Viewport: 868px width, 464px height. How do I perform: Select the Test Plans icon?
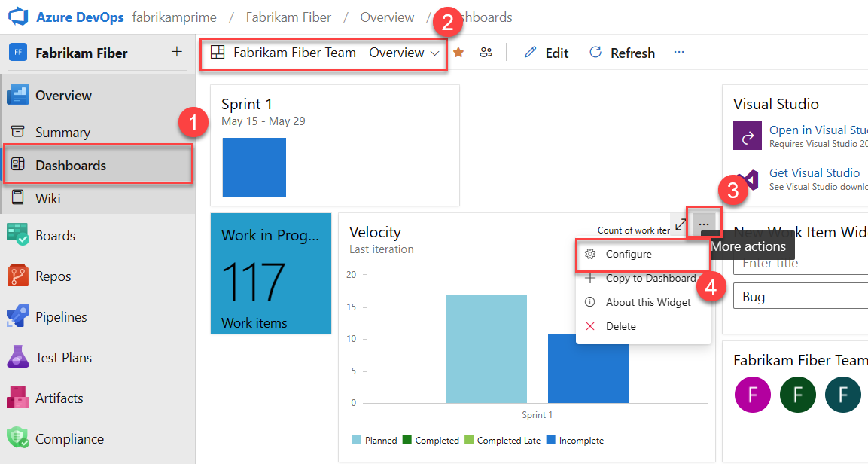click(19, 357)
